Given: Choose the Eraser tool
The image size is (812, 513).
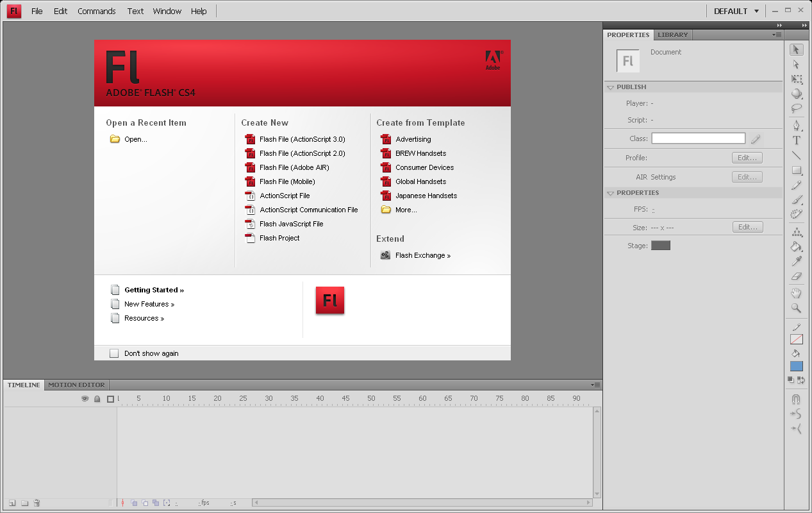Looking at the screenshot, I should tap(797, 276).
